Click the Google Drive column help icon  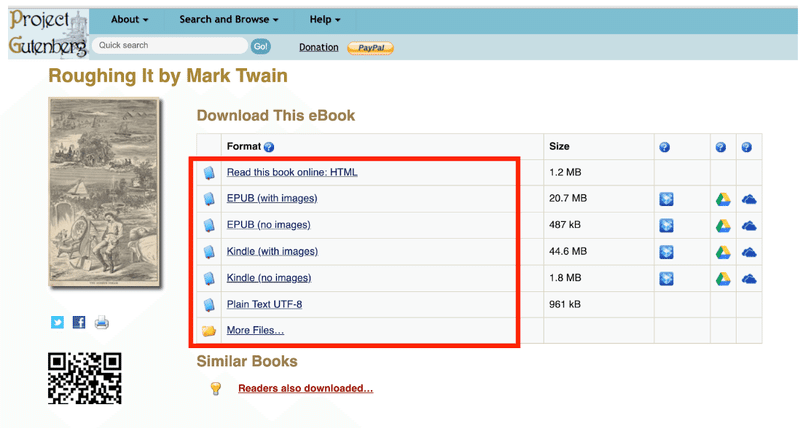pyautogui.click(x=720, y=147)
